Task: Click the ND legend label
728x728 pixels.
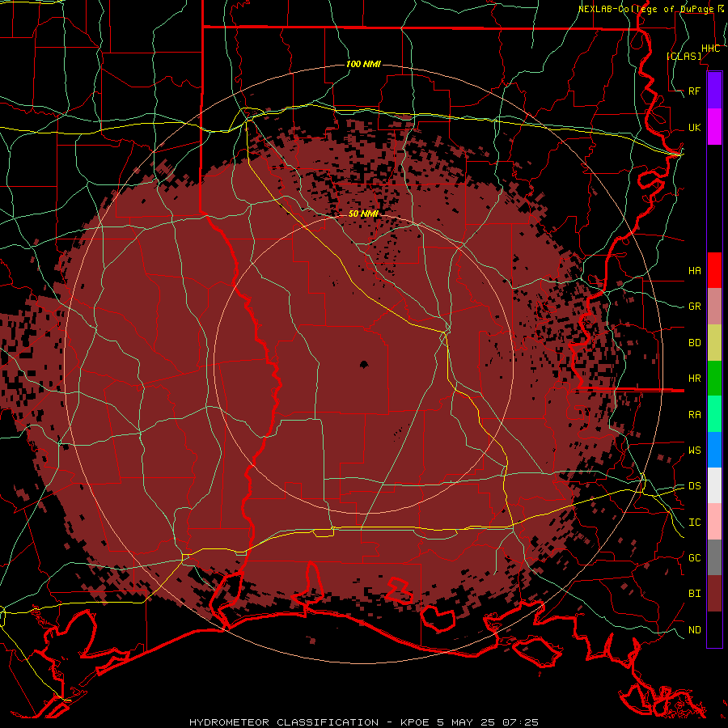Action: coord(695,630)
